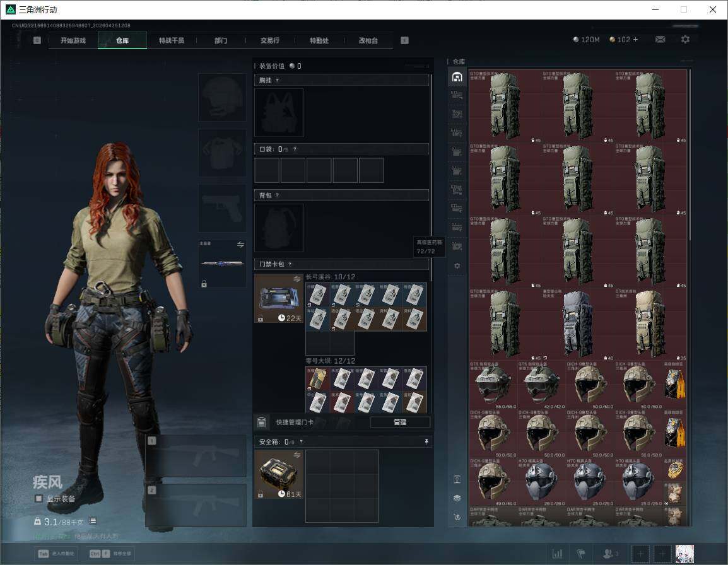
Task: Click the help icon beside 背包
Action: [277, 195]
